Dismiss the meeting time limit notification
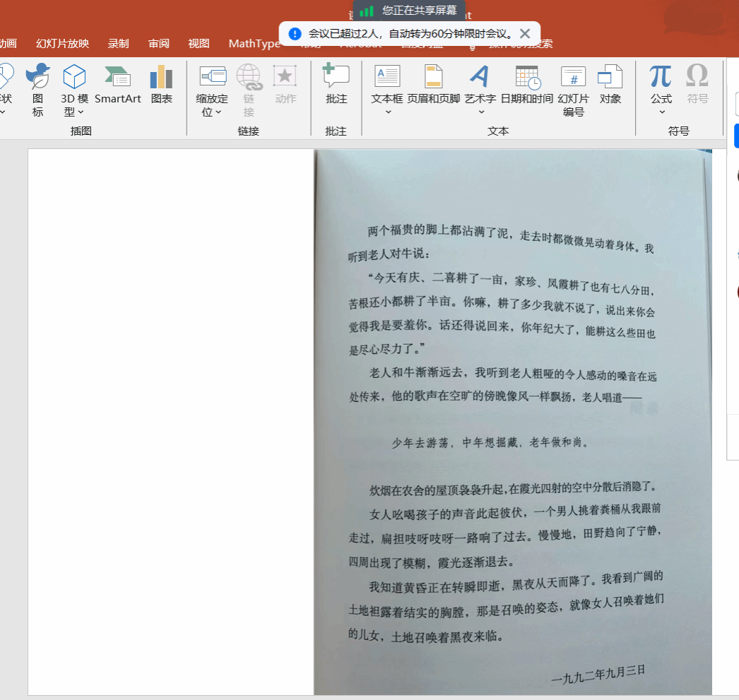This screenshot has height=700, width=739. pos(525,33)
